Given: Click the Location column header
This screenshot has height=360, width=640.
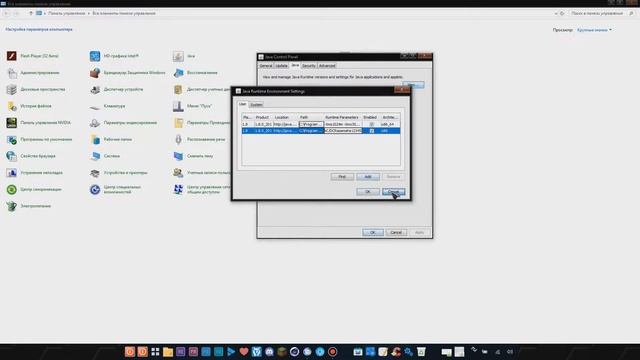Looking at the screenshot, I should [x=285, y=118].
